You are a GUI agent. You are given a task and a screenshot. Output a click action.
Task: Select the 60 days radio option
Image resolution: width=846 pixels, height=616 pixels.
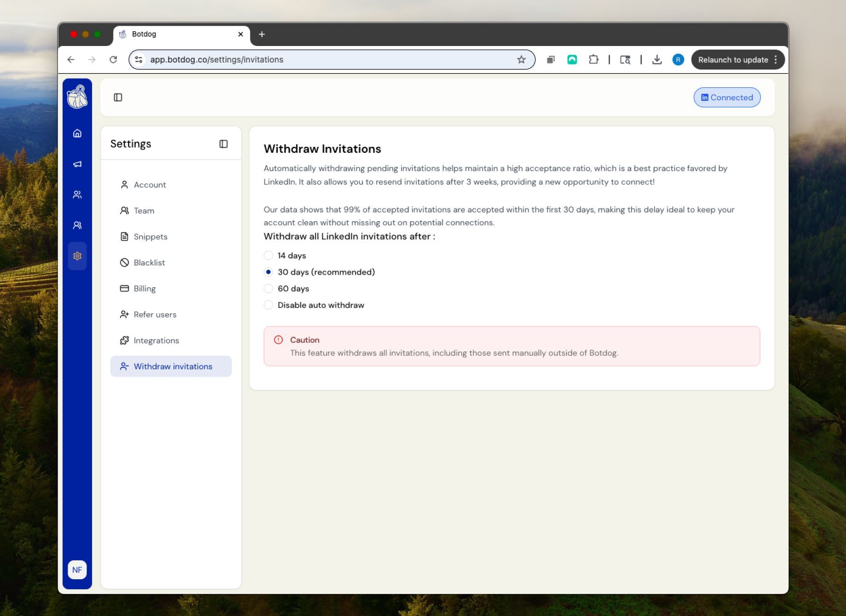[x=269, y=288]
